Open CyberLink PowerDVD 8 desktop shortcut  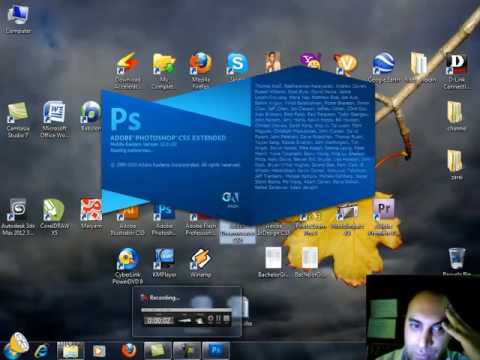[127, 266]
